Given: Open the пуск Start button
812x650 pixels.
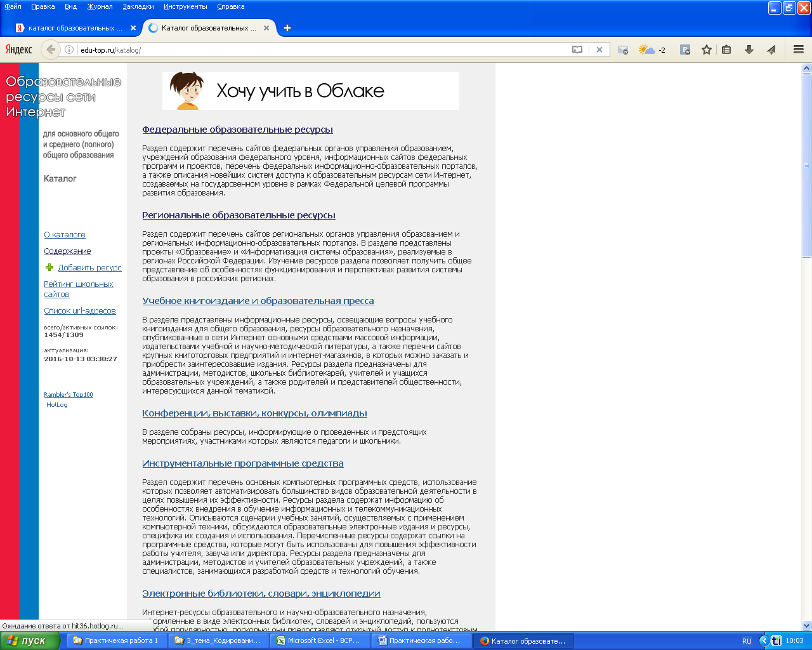Looking at the screenshot, I should click(30, 641).
